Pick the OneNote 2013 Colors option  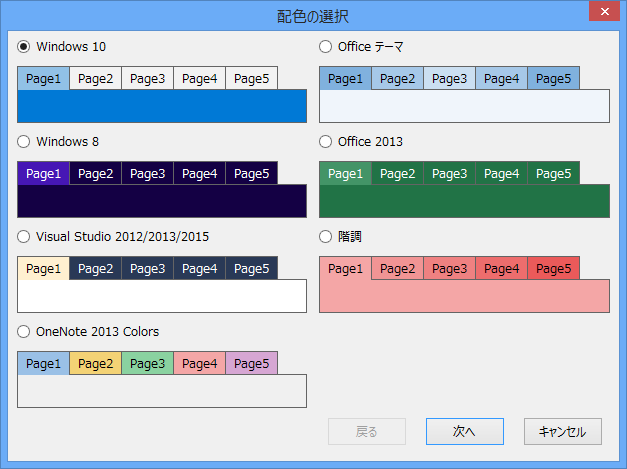click(x=25, y=332)
